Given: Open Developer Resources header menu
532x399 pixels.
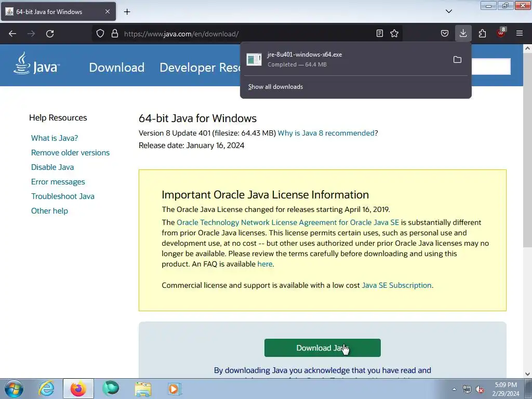Looking at the screenshot, I should 200,68.
